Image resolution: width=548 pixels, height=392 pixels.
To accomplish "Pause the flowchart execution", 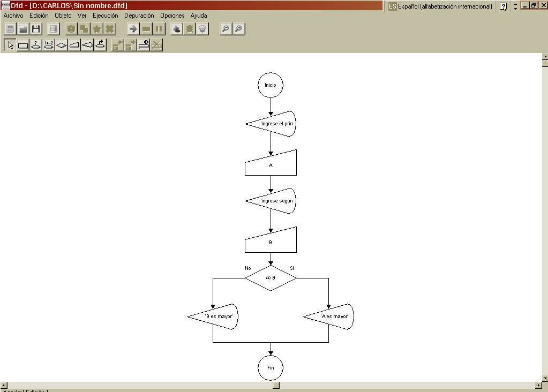I will [158, 28].
